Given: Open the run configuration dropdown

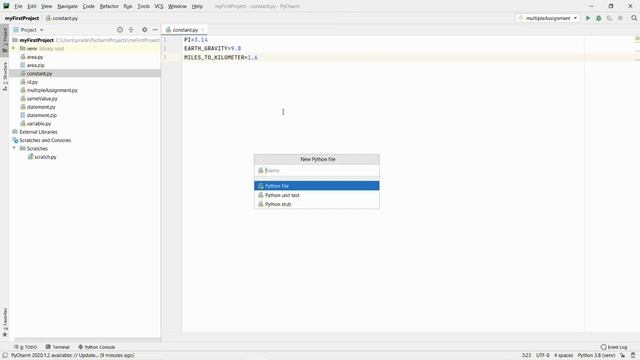Looking at the screenshot, I should (548, 18).
